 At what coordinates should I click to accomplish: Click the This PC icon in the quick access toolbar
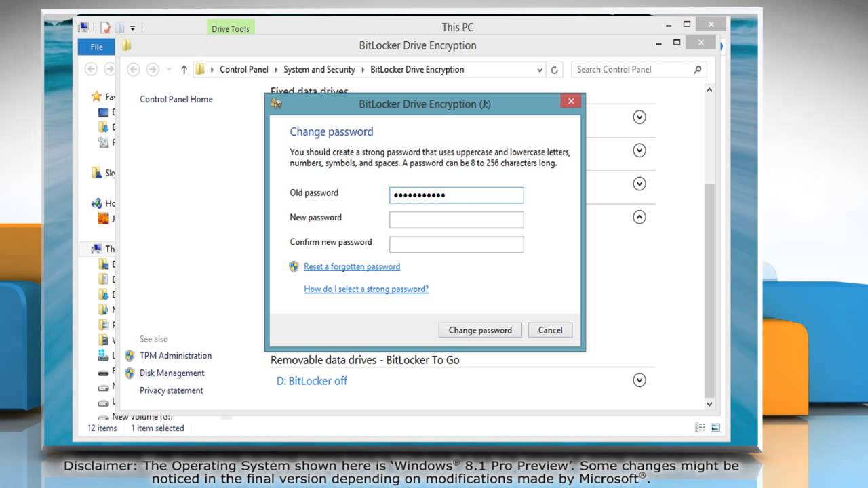83,28
